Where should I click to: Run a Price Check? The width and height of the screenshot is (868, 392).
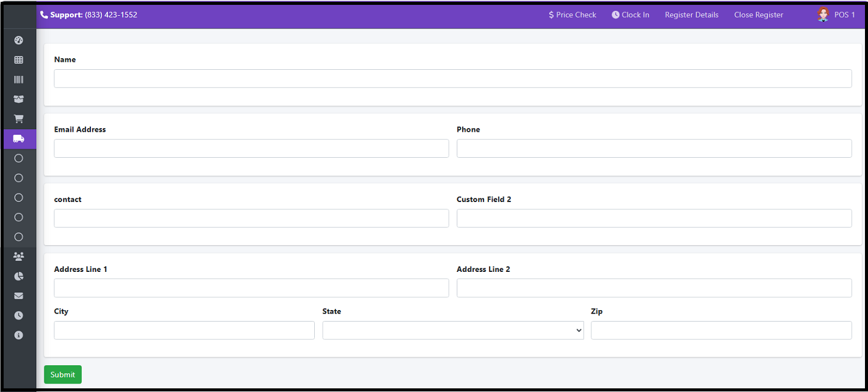click(572, 15)
